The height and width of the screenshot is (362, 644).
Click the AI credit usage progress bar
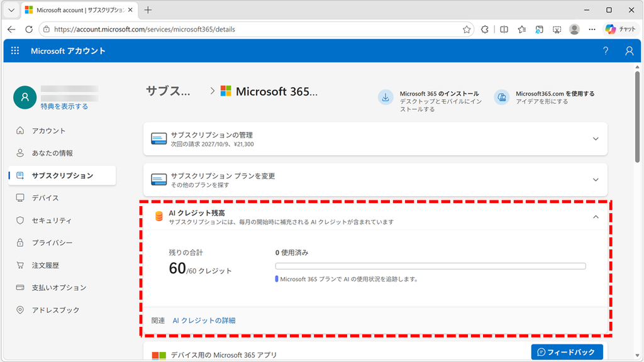[x=430, y=266]
